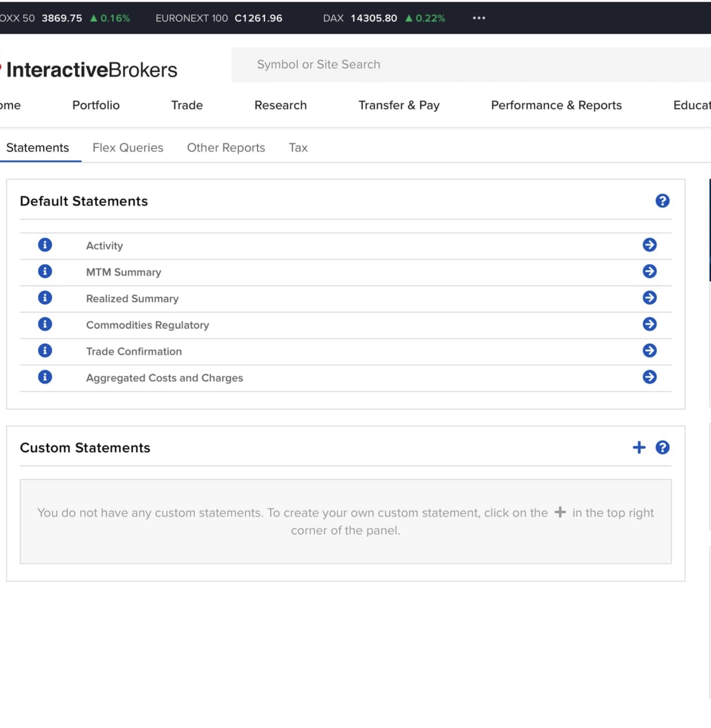Expand the ticker bar ellipsis menu
711x728 pixels.
click(479, 18)
